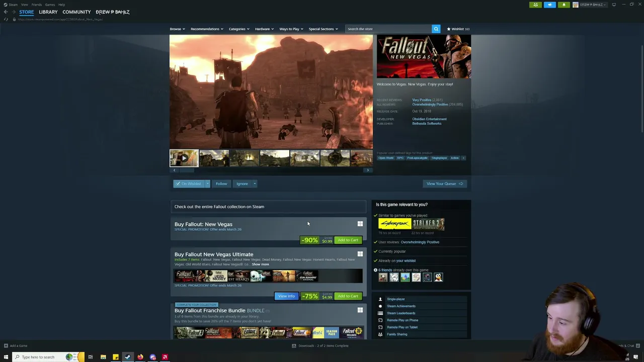Add Fallout New Vegas Ultimate to cart
Viewport: 644px width, 362px height.
[348, 296]
